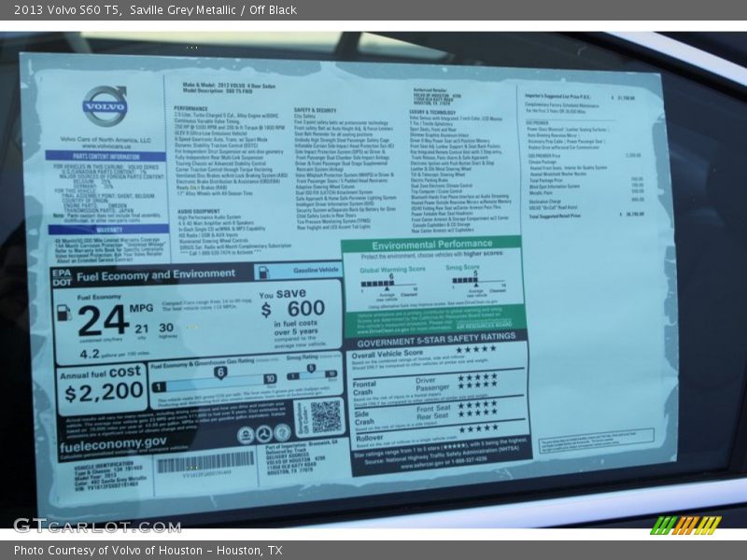747x560 pixels.
Task: Click the 'Luxury & Technology' section heading
Action: click(432, 112)
